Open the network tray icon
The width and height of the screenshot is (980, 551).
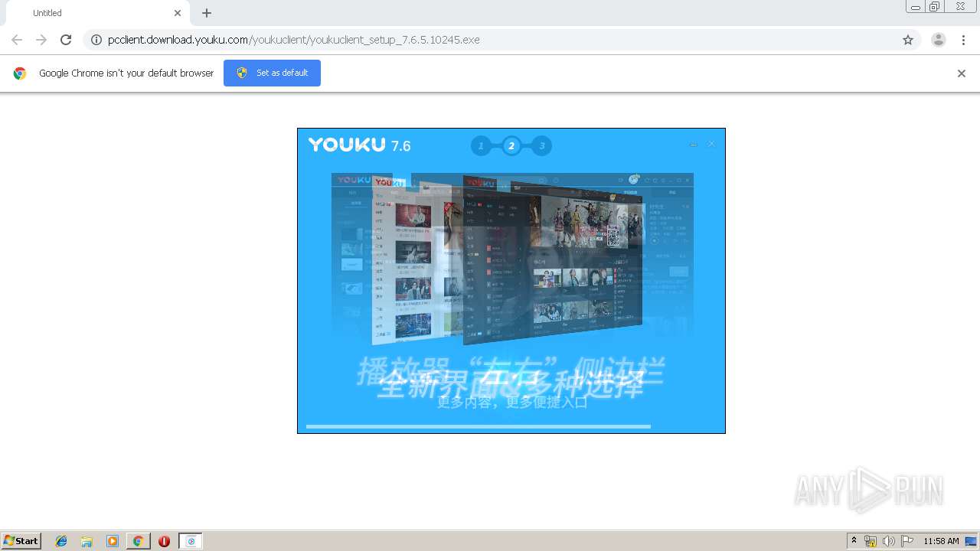[871, 541]
